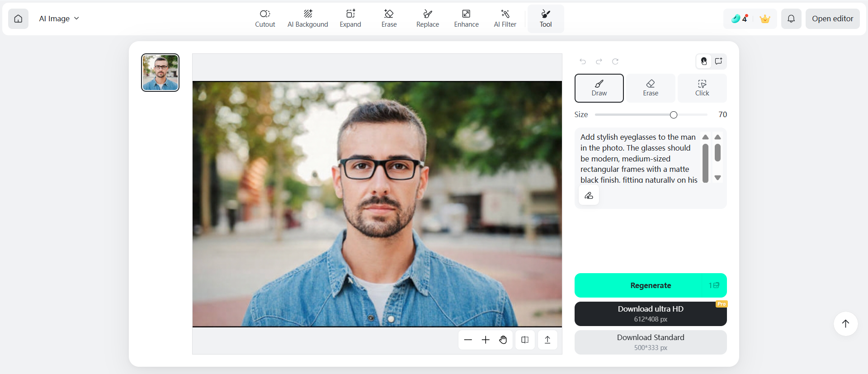Click the home icon button
Viewport: 868px width, 374px height.
(x=18, y=19)
